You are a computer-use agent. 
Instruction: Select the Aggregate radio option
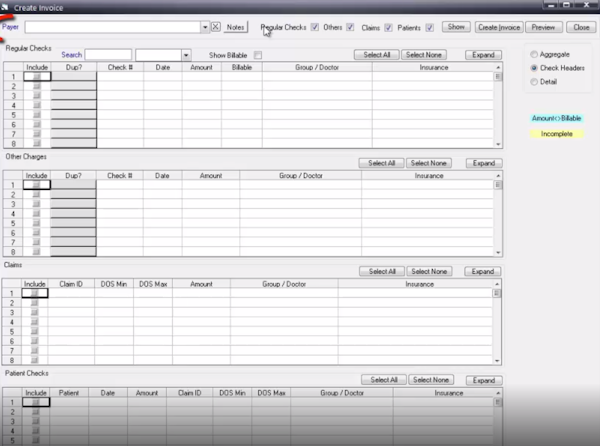coord(535,54)
